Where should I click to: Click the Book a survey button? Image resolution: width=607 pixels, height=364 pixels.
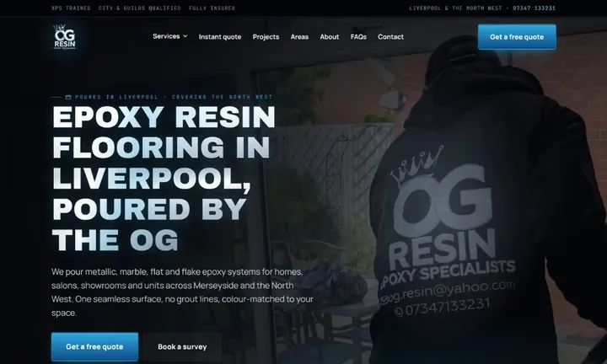point(182,346)
